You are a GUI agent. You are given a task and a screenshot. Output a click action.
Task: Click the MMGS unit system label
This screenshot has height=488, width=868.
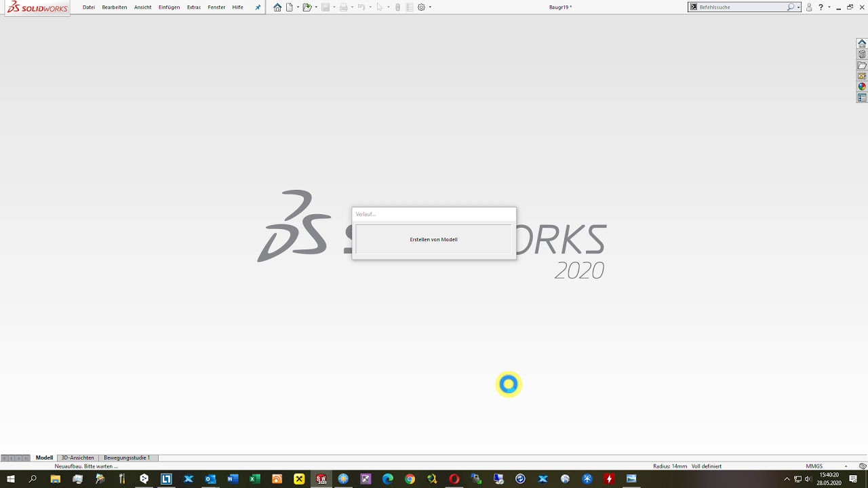coord(814,466)
